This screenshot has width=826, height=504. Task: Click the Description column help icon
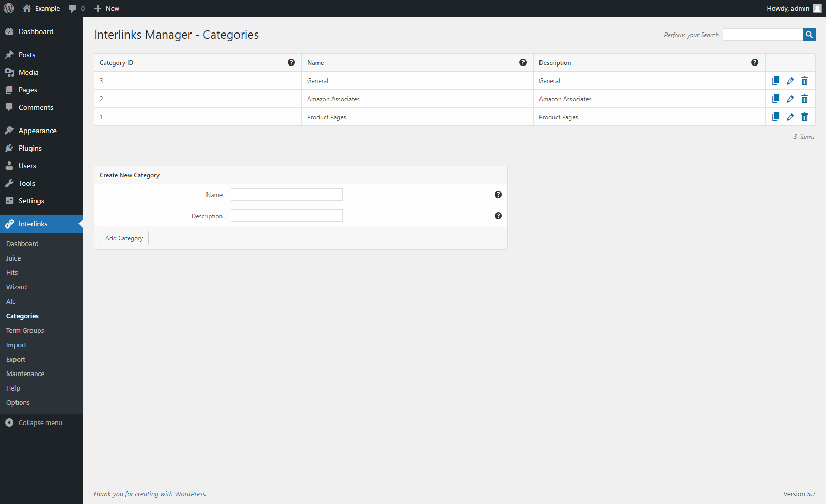tap(754, 62)
